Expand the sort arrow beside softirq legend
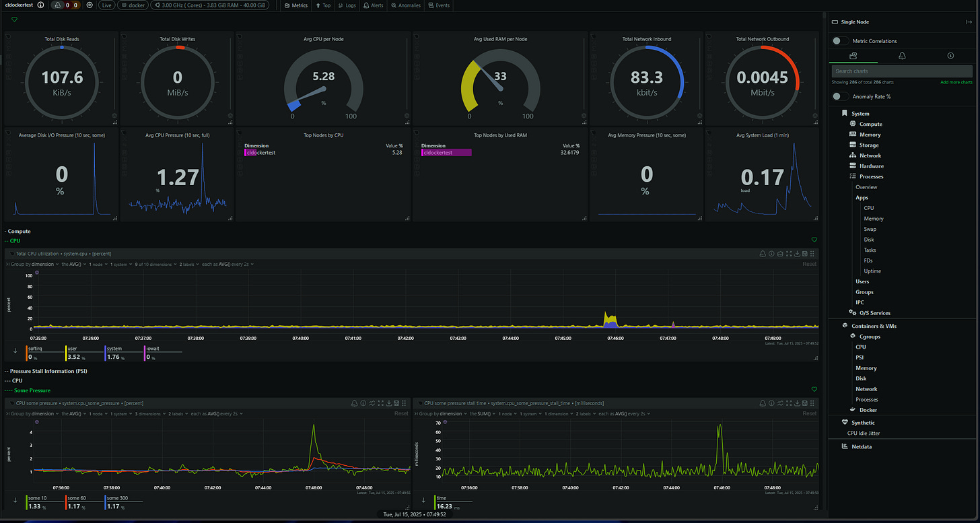This screenshot has width=980, height=523. [x=15, y=351]
